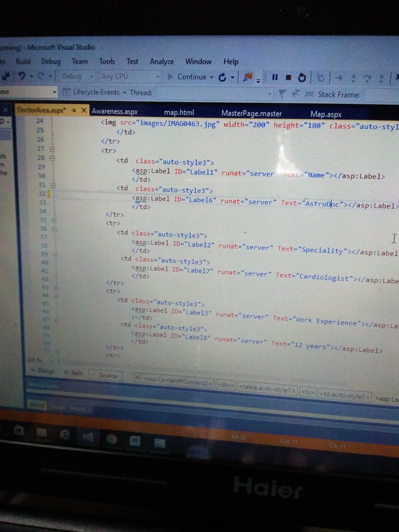399x532 pixels.
Task: Open Visual Studio from the taskbar
Action: click(88, 437)
